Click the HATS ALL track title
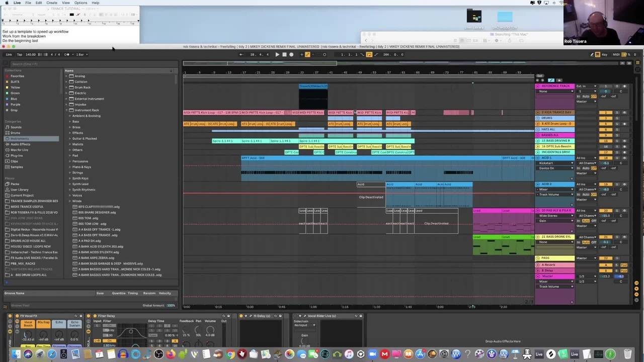Image resolution: width=644 pixels, height=362 pixels. pyautogui.click(x=548, y=129)
